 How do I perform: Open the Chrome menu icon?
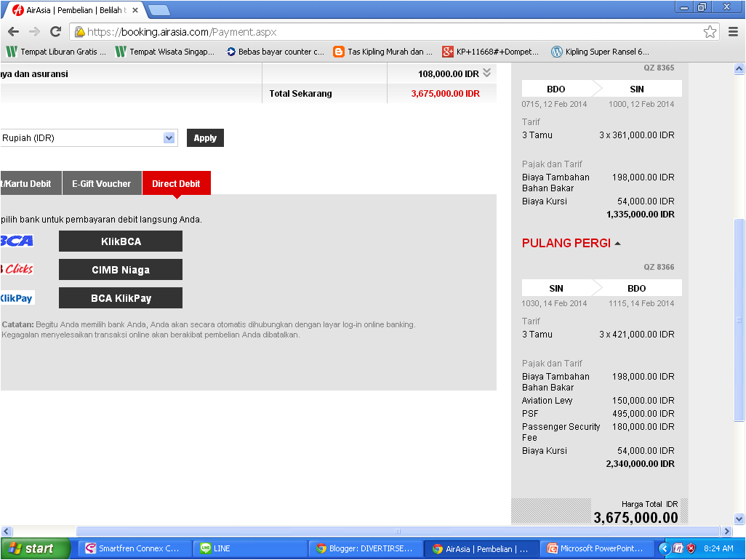click(x=733, y=32)
